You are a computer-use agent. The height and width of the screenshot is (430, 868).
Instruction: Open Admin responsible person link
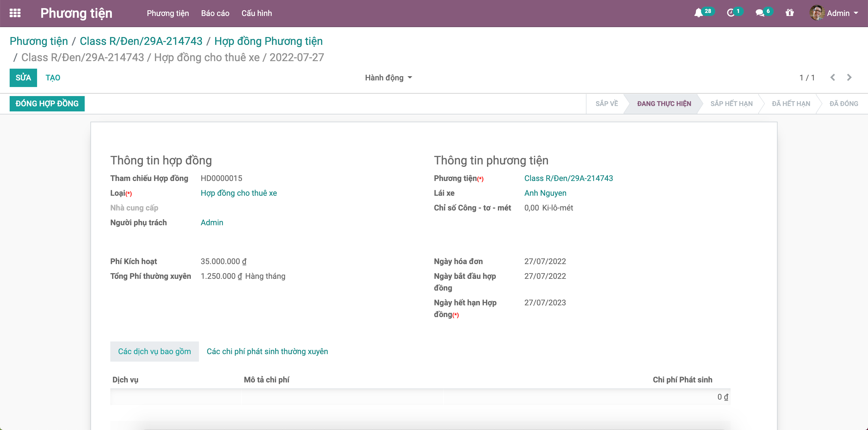pyautogui.click(x=212, y=223)
